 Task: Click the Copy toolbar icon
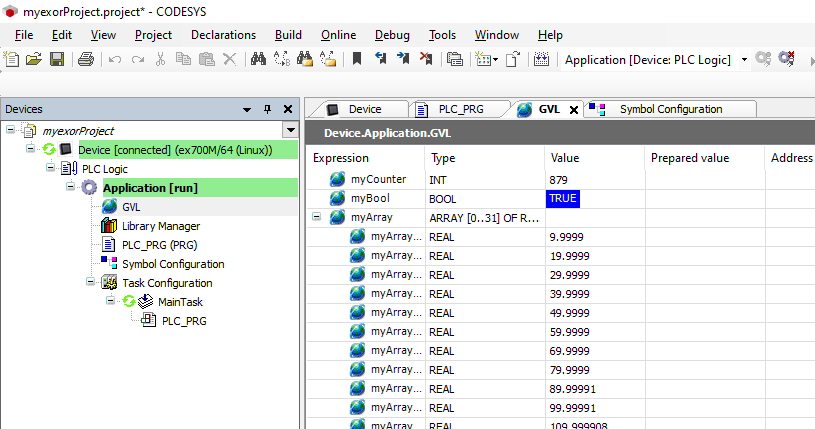point(183,59)
